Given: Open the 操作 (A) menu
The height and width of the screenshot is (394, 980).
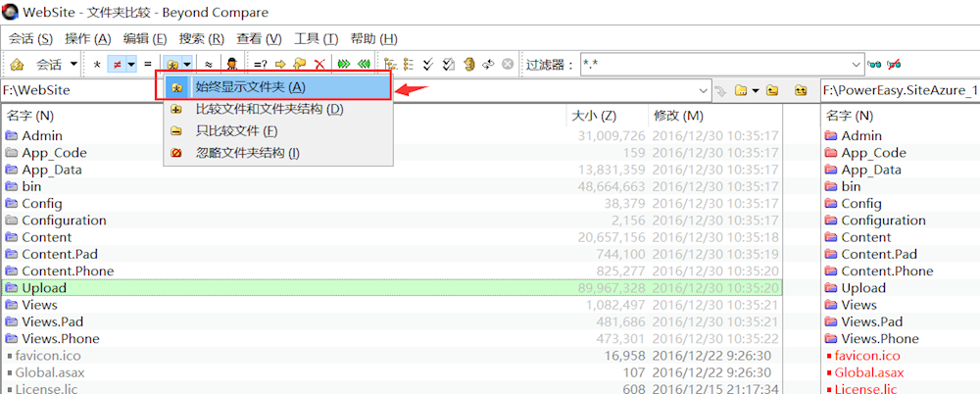Looking at the screenshot, I should point(88,39).
